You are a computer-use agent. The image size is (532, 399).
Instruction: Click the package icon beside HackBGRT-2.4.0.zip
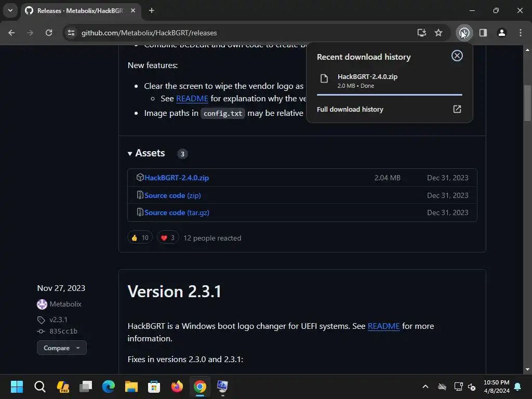click(140, 177)
